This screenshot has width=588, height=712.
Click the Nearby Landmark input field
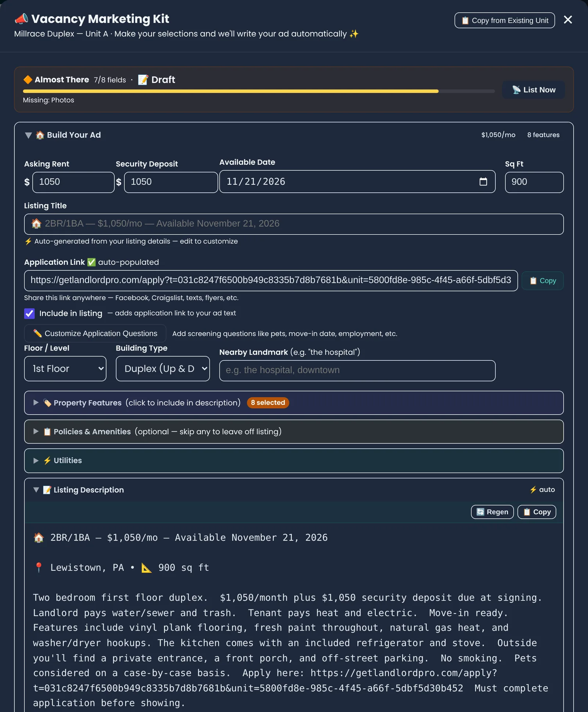[357, 370]
